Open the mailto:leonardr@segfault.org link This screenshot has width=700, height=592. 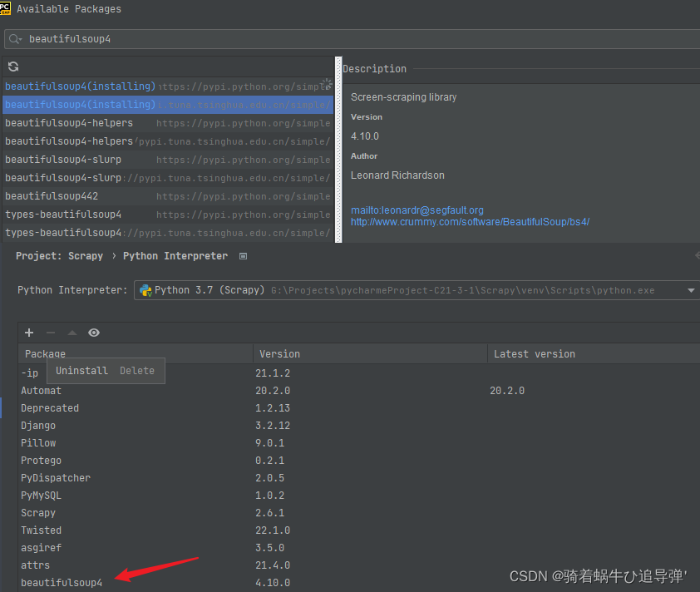417,210
